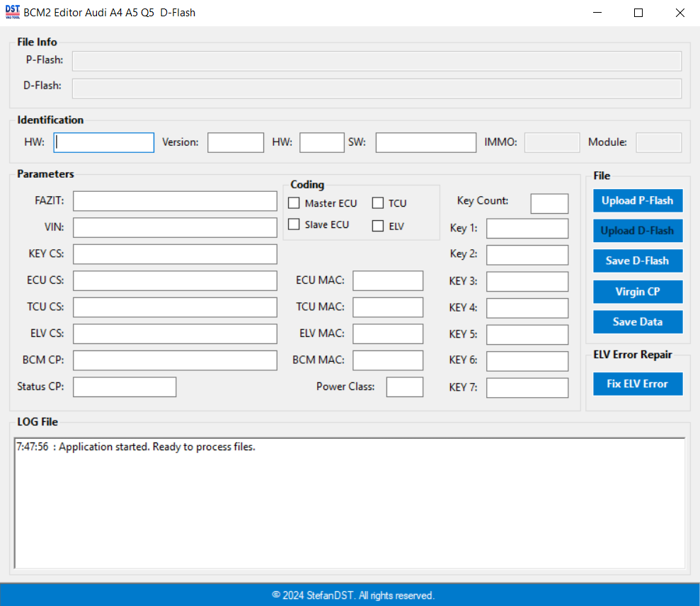700x606 pixels.
Task: Select the KEY CS field
Action: (175, 254)
